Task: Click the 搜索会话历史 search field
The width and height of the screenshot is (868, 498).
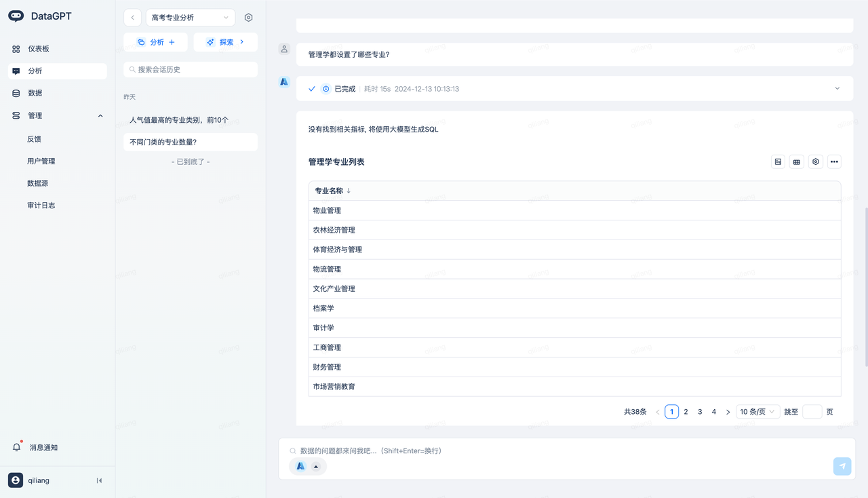Action: (x=191, y=69)
